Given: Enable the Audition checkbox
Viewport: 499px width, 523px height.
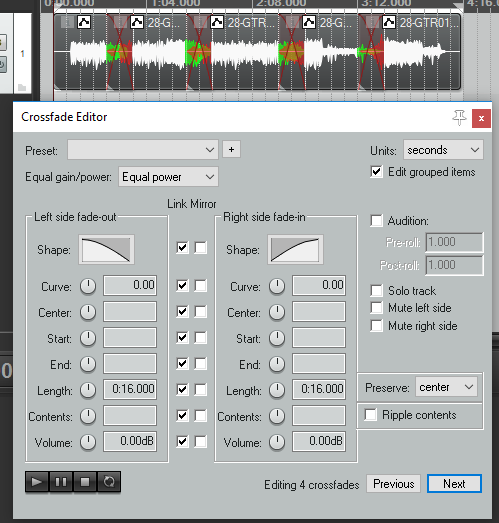Looking at the screenshot, I should [376, 221].
